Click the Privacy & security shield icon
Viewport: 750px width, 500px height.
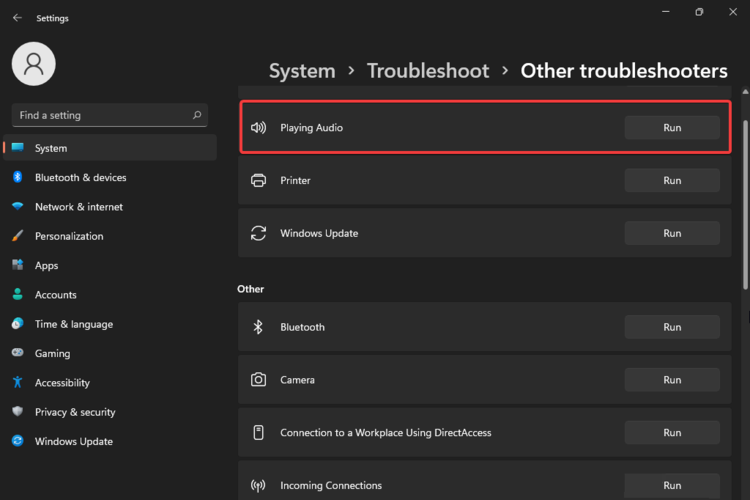[18, 411]
